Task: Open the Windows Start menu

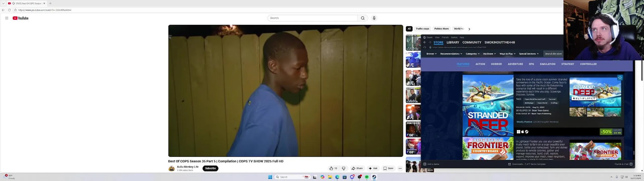Action: 270,177
